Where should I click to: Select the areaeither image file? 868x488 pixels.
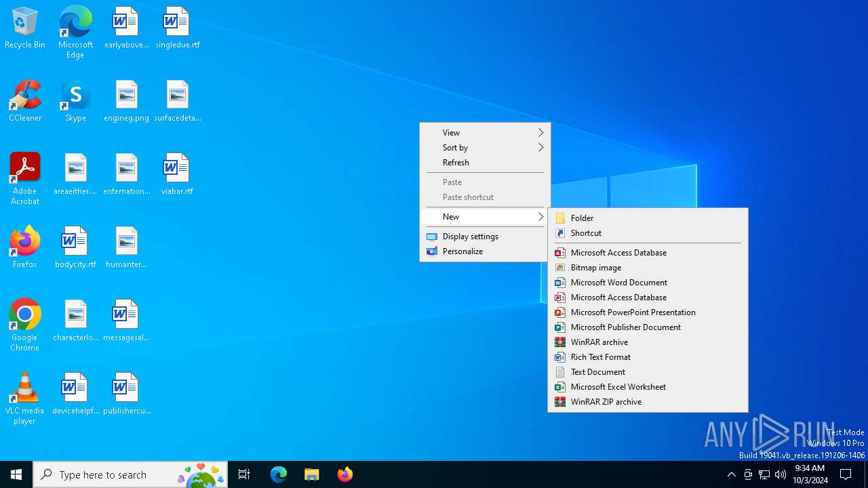tap(75, 175)
